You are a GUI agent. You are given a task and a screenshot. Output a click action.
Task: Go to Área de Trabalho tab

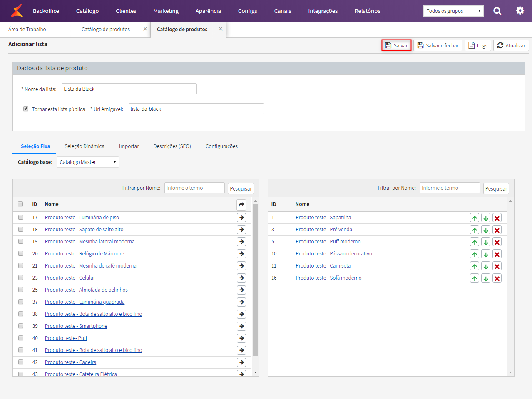pos(27,29)
